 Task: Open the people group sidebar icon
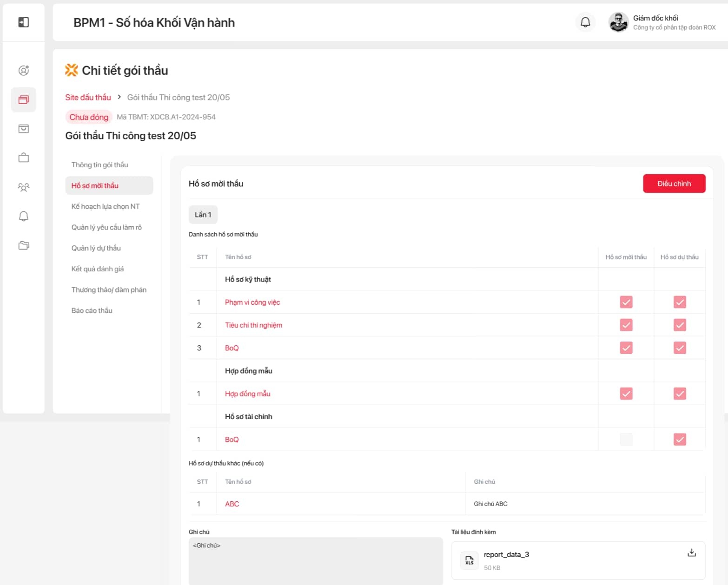coord(23,187)
